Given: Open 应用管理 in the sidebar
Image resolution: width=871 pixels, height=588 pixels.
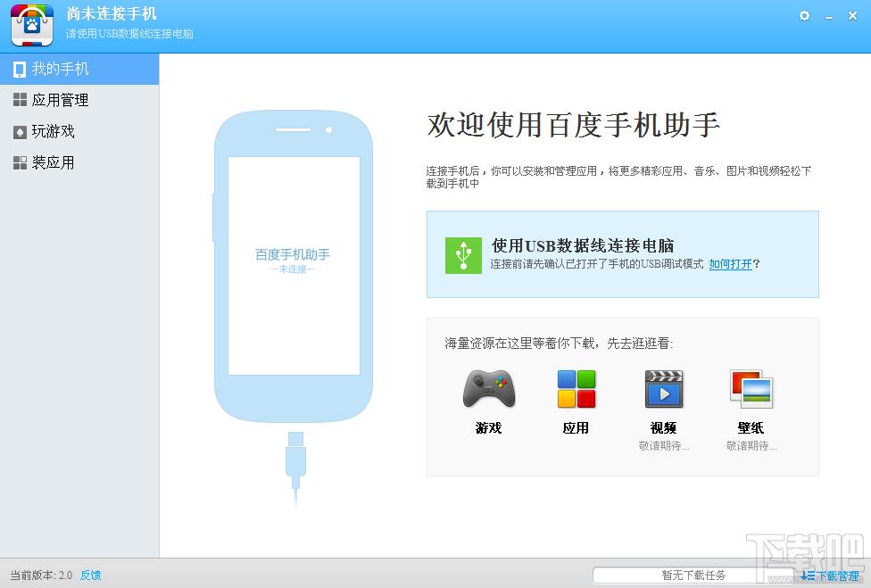Looking at the screenshot, I should [x=79, y=100].
